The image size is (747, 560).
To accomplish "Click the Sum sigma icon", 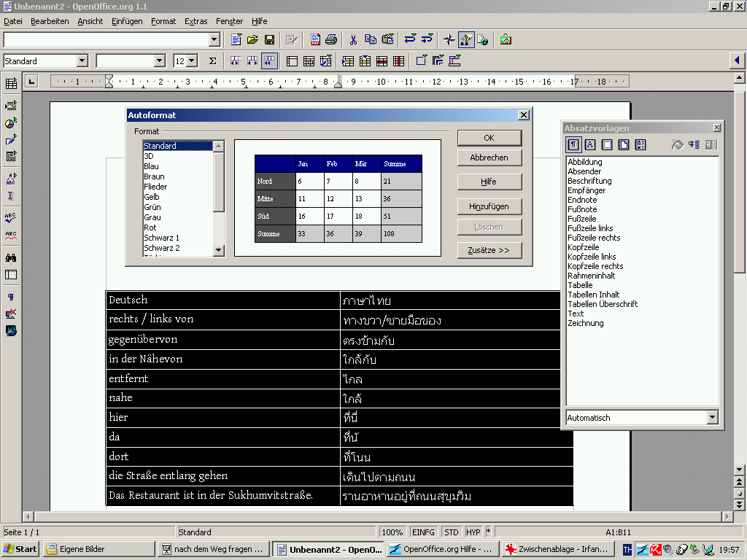I will 212,61.
